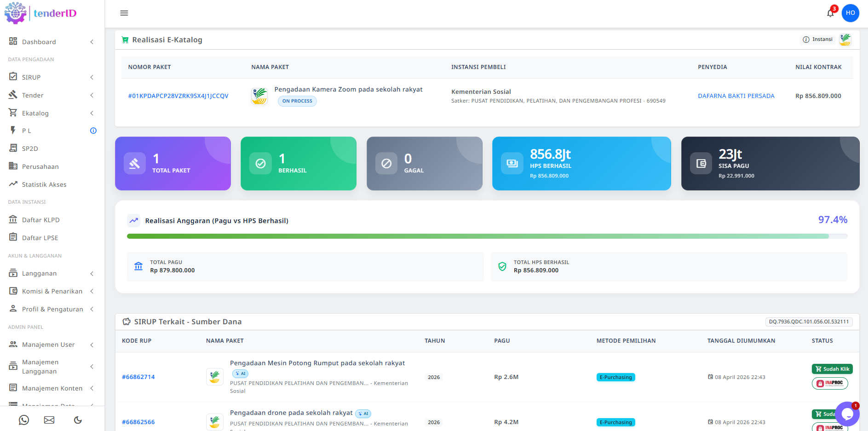Toggle dark mode moon icon

pyautogui.click(x=78, y=420)
